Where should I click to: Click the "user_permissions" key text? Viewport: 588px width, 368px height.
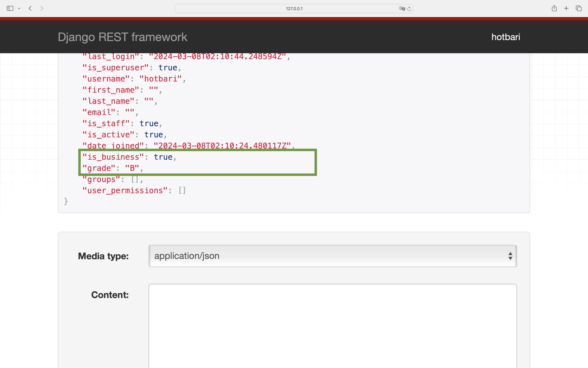click(125, 191)
